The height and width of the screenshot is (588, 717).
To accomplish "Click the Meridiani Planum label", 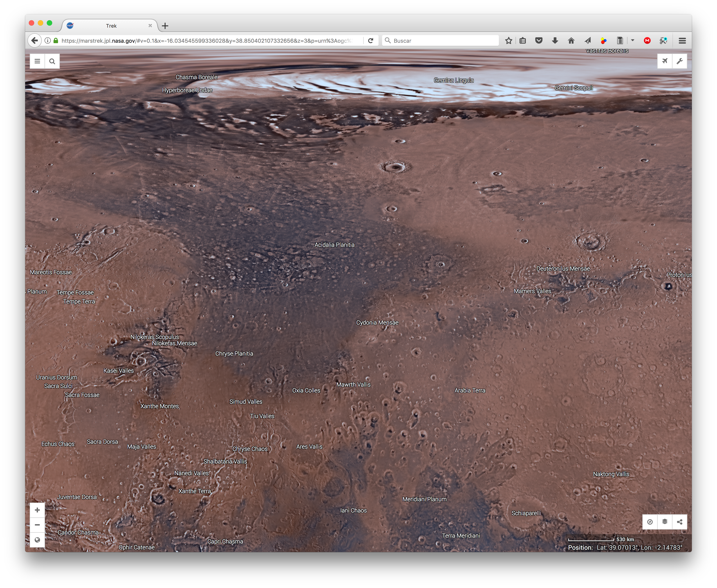I will click(424, 499).
